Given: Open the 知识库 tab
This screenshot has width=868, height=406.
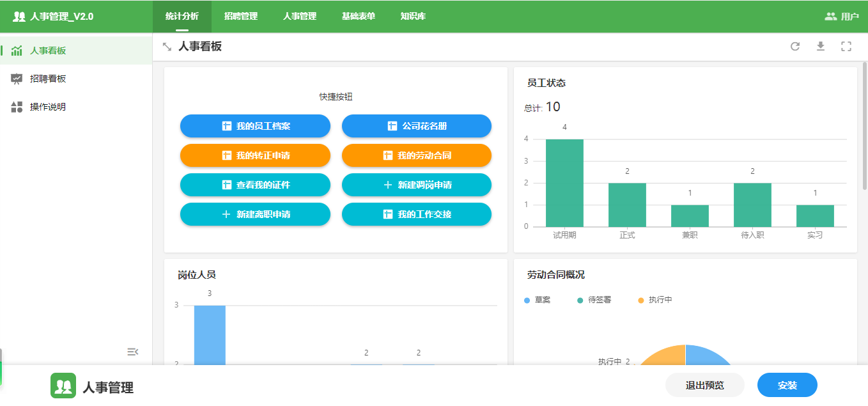Looking at the screenshot, I should point(413,17).
